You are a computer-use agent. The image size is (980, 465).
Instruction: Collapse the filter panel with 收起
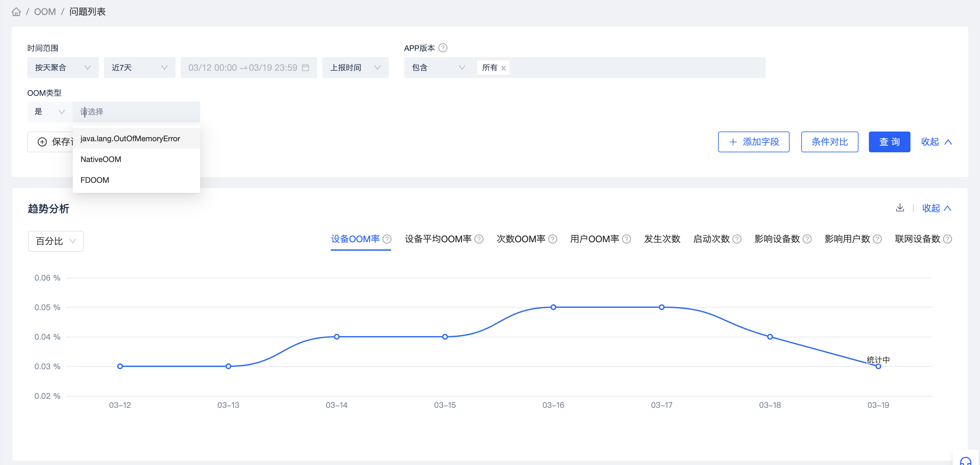pyautogui.click(x=937, y=142)
